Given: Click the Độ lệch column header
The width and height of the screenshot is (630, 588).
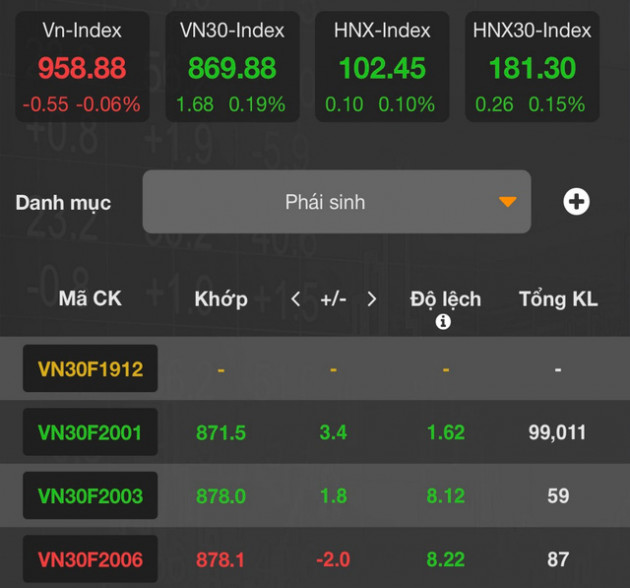Looking at the screenshot, I should 446,300.
